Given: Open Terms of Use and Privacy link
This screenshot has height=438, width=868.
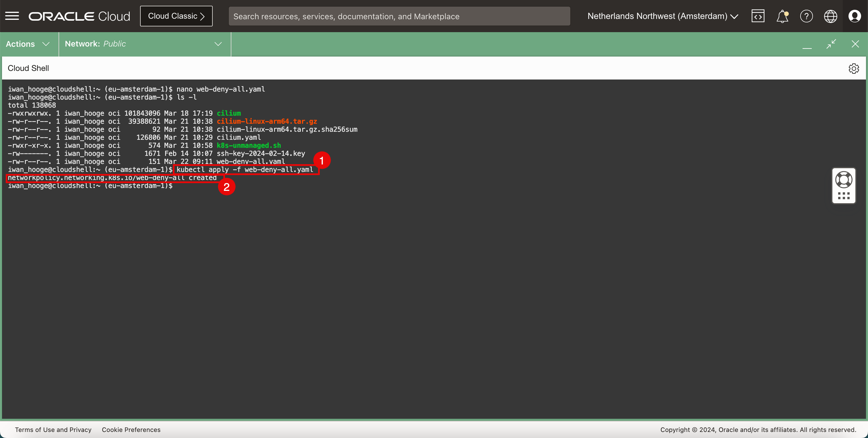Looking at the screenshot, I should (x=53, y=430).
